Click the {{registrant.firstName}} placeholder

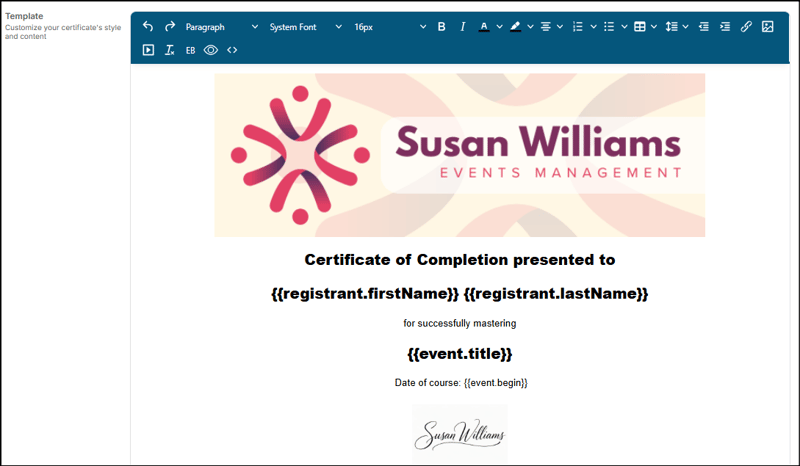pyautogui.click(x=365, y=293)
